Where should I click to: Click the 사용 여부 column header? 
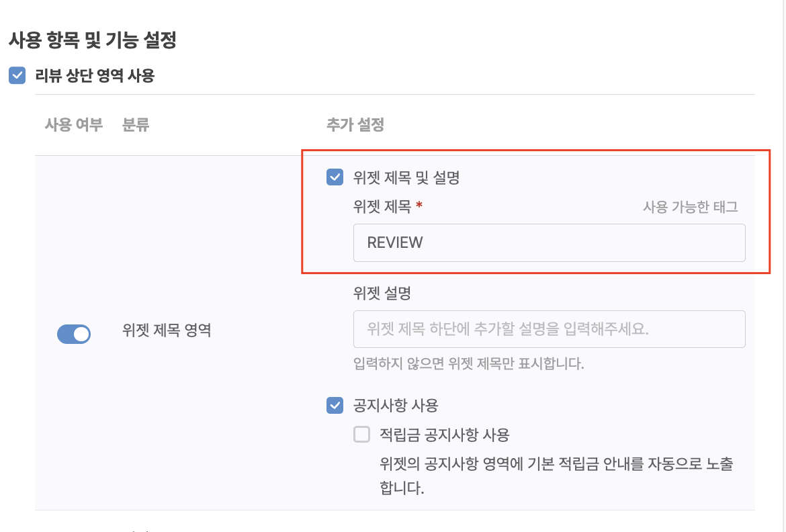pos(73,125)
